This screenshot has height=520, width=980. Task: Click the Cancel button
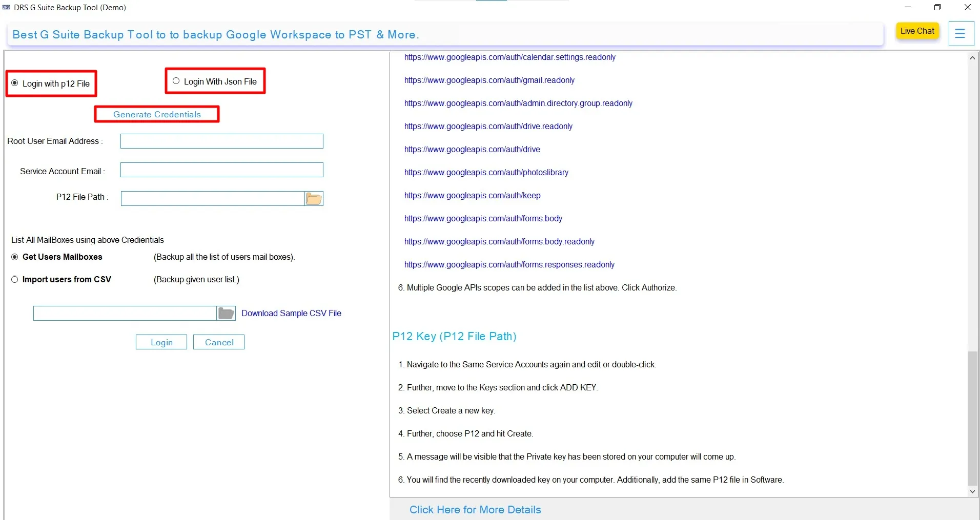tap(219, 342)
